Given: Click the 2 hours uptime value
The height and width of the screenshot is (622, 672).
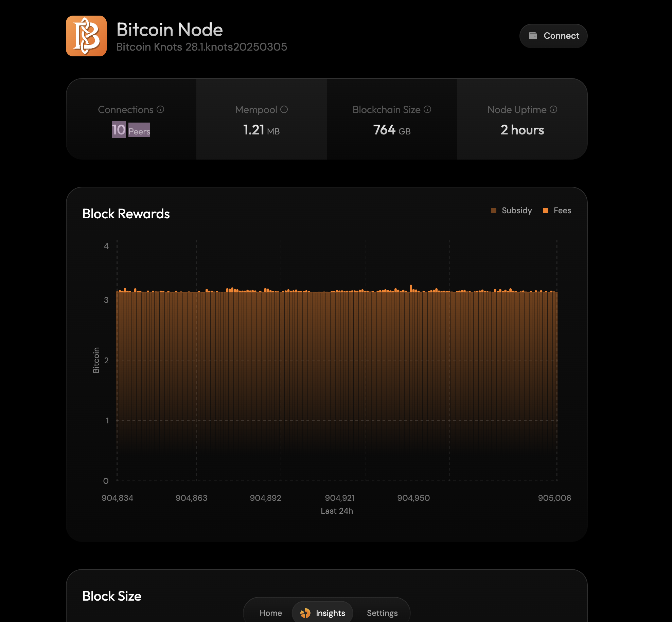Looking at the screenshot, I should [522, 130].
